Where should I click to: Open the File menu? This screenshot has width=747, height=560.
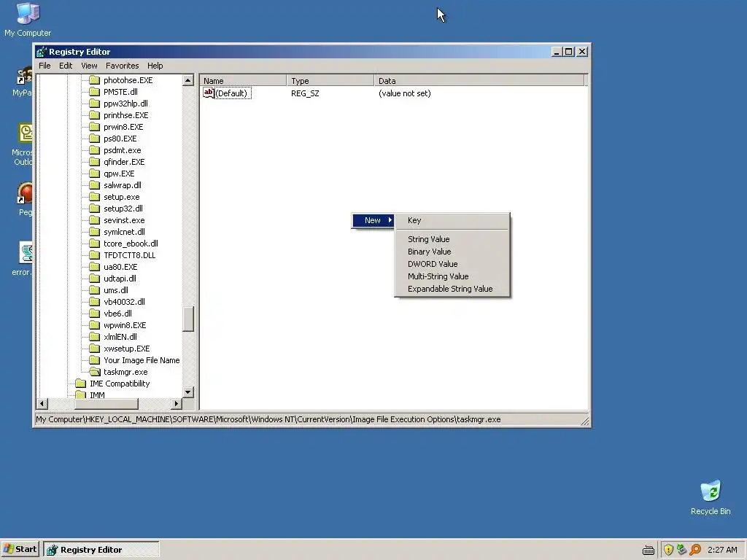(44, 66)
